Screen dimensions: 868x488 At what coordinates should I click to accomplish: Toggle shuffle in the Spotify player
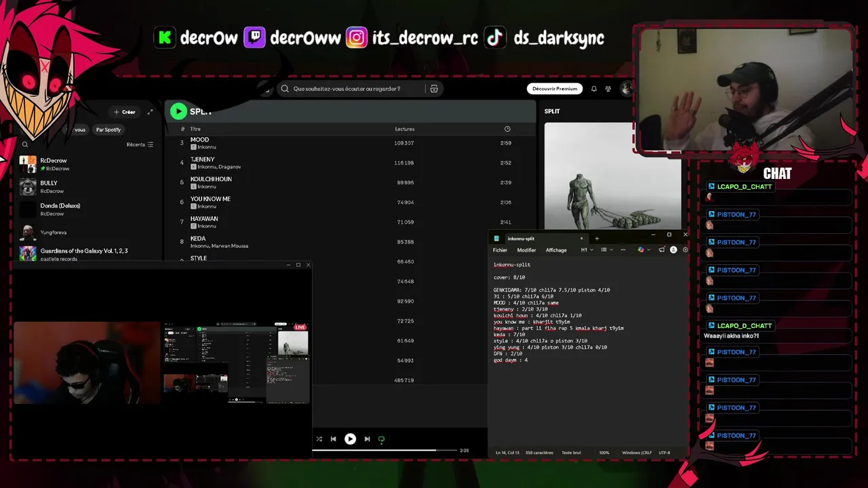pos(319,439)
